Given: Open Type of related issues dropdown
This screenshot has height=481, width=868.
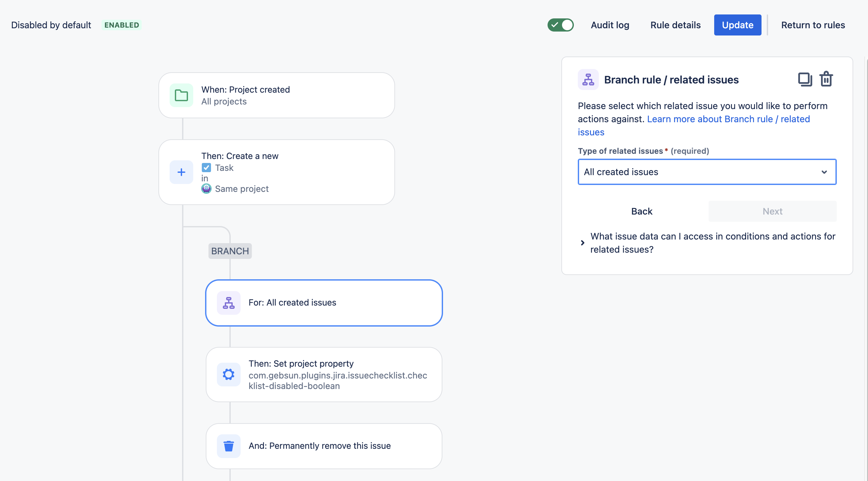Looking at the screenshot, I should [701, 172].
